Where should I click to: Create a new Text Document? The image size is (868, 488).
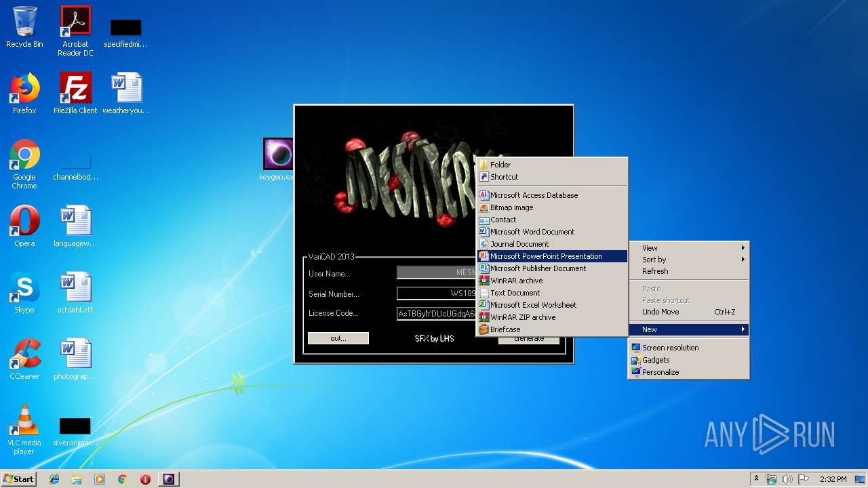[552, 293]
